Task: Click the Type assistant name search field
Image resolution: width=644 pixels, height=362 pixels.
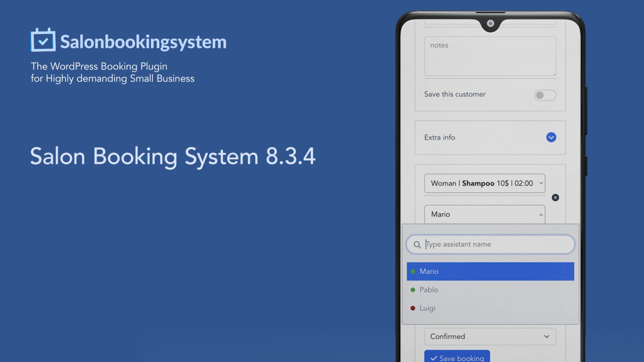Action: (x=490, y=244)
